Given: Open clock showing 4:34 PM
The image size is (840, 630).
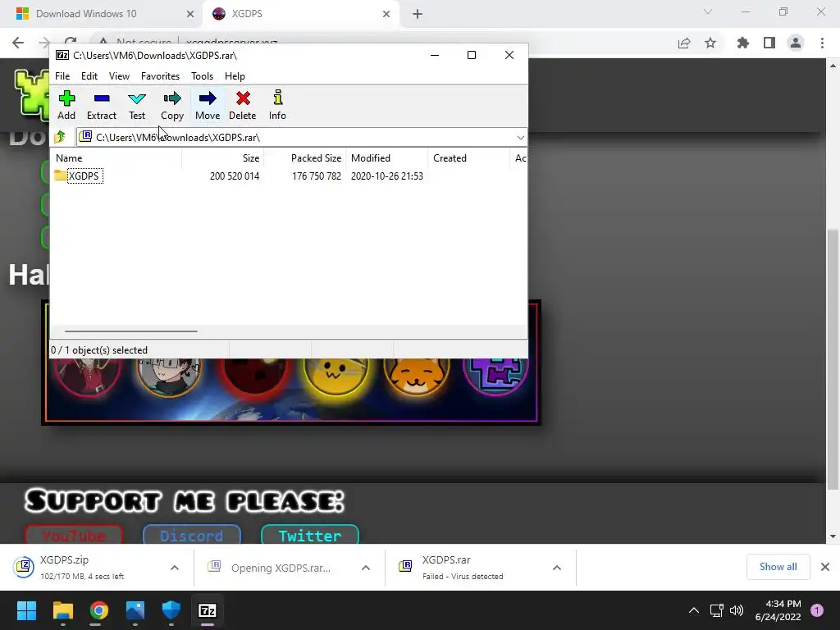Looking at the screenshot, I should pyautogui.click(x=778, y=610).
